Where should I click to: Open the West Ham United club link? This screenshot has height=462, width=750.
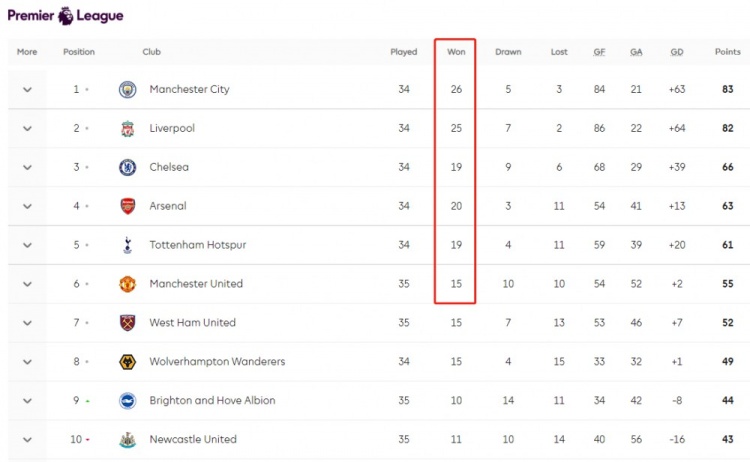tap(192, 323)
